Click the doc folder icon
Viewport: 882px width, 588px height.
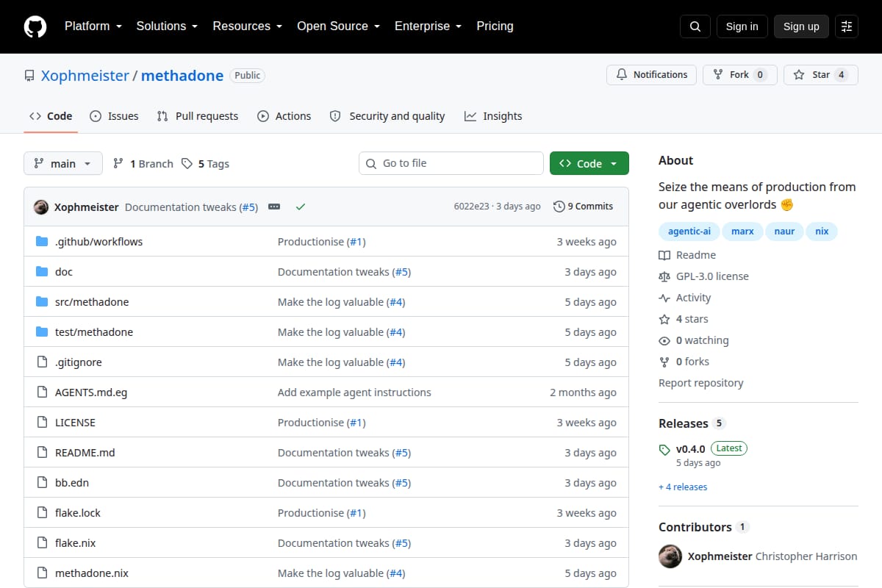point(42,272)
